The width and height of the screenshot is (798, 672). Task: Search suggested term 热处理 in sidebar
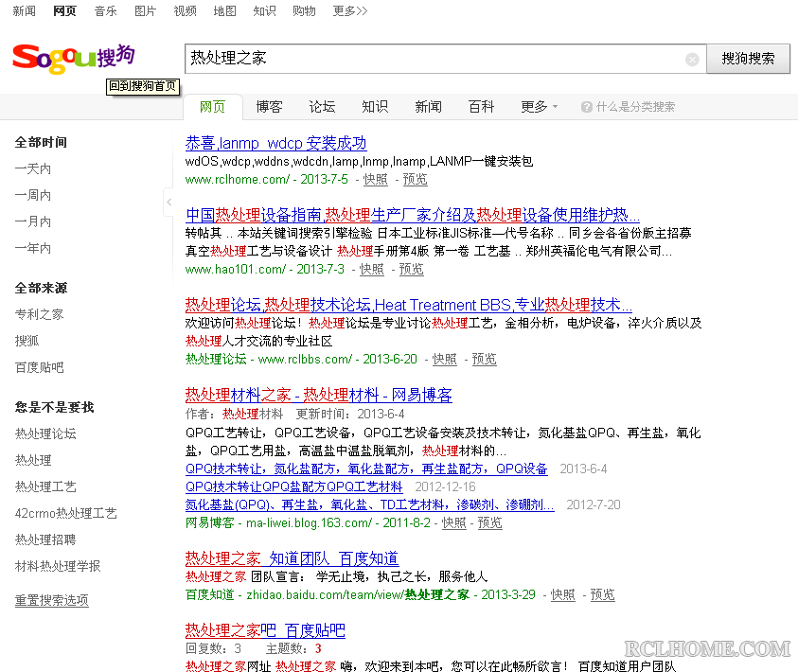[33, 460]
